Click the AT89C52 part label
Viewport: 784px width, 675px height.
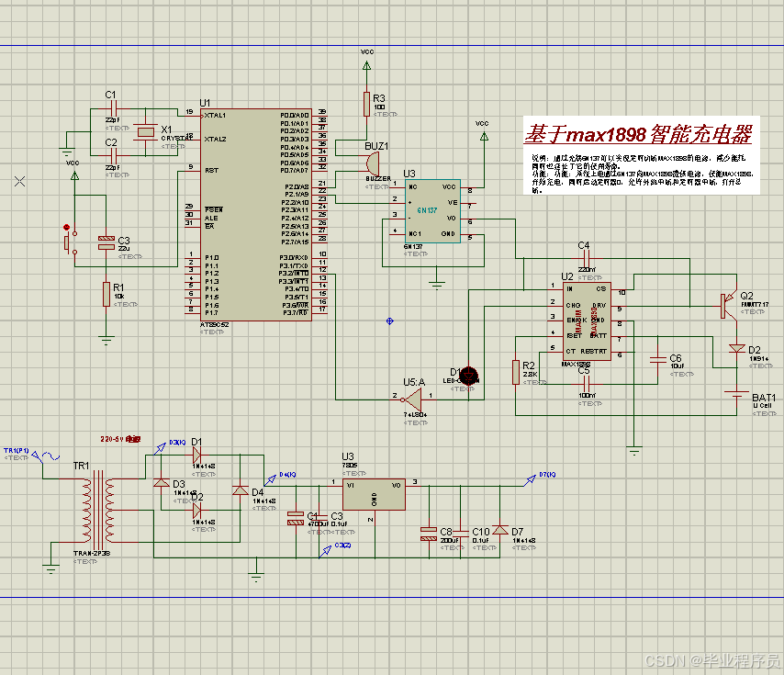214,325
